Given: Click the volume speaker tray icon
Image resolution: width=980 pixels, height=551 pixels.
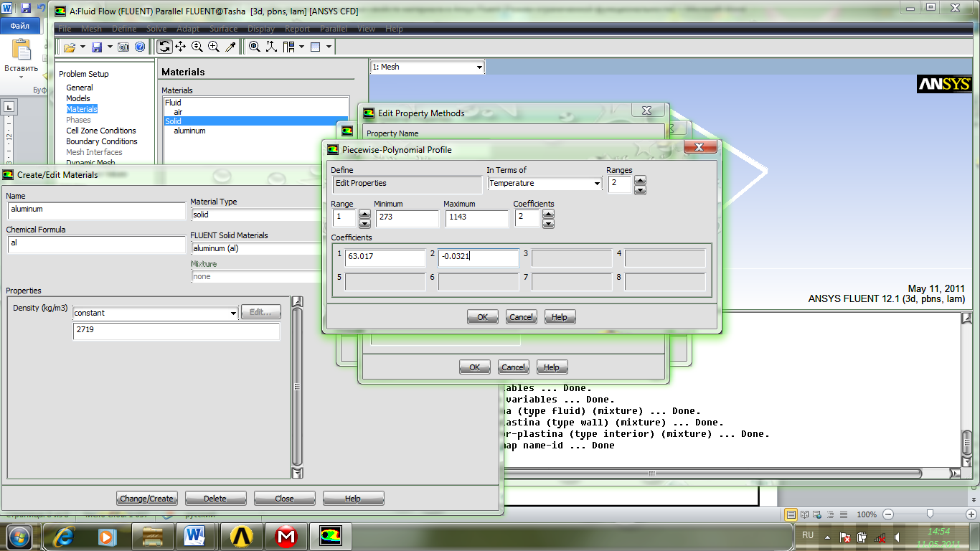Looking at the screenshot, I should (895, 537).
